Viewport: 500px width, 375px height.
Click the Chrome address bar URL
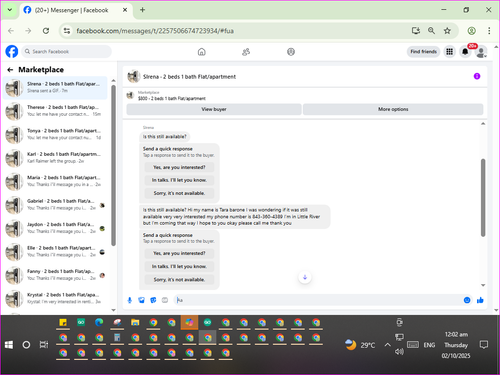click(x=155, y=31)
